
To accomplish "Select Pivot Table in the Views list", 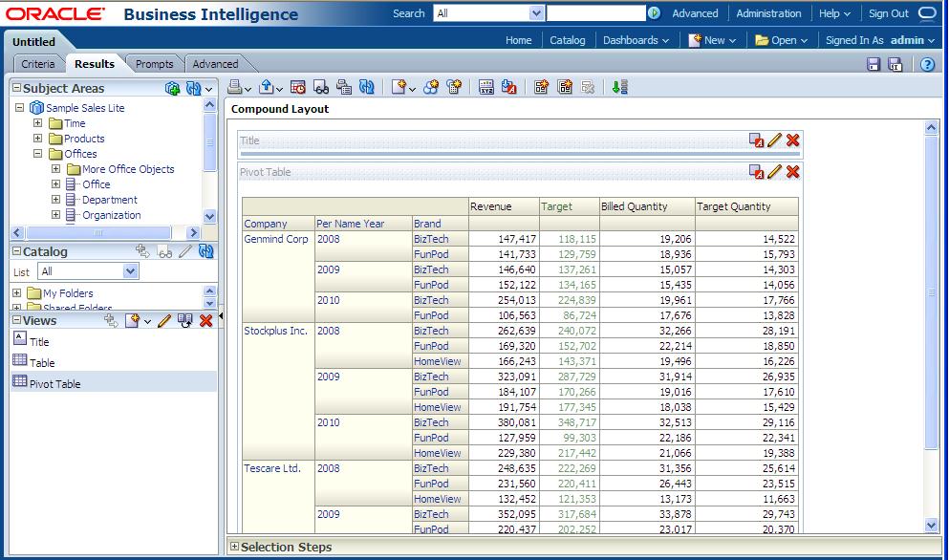I will click(x=113, y=382).
